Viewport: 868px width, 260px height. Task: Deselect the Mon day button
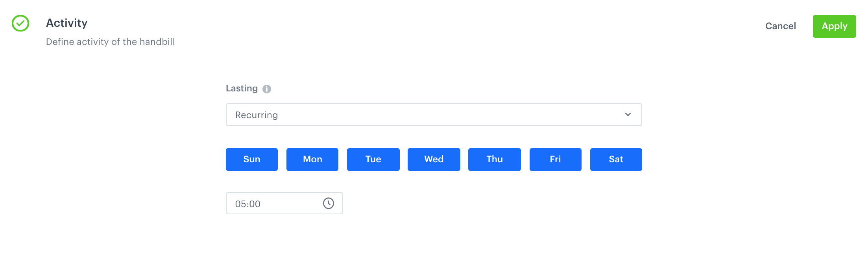[312, 160]
